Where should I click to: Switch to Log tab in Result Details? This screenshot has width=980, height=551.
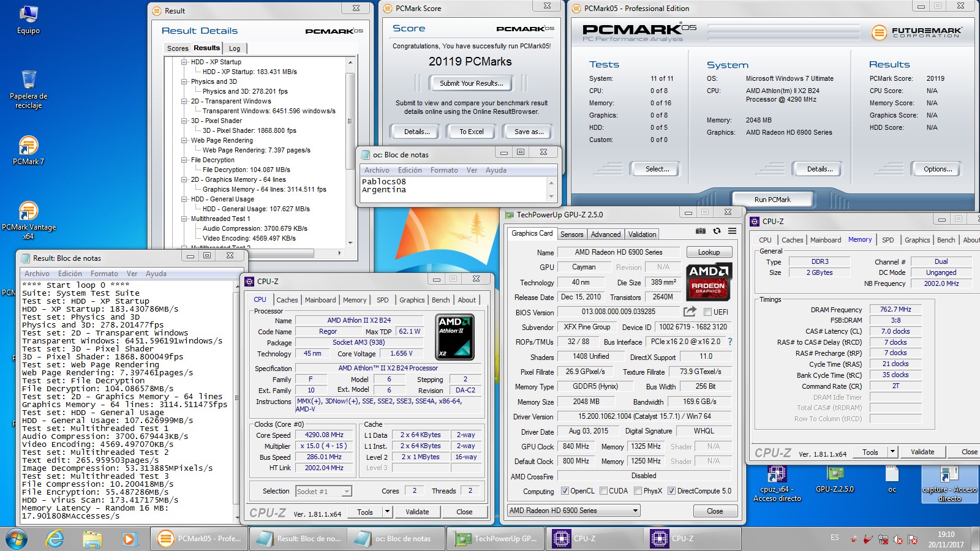click(x=235, y=48)
